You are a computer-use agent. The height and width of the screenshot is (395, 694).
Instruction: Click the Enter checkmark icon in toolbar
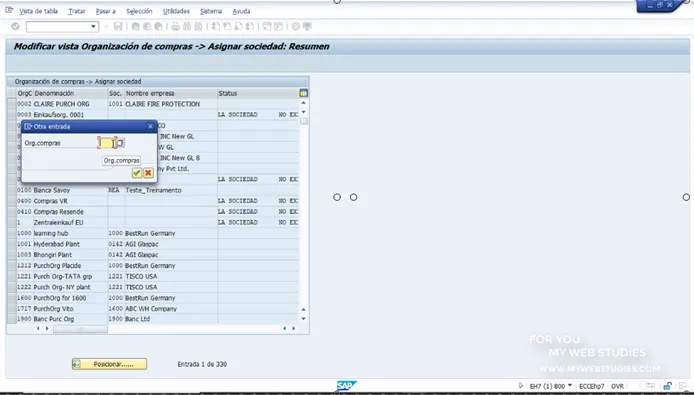click(15, 27)
